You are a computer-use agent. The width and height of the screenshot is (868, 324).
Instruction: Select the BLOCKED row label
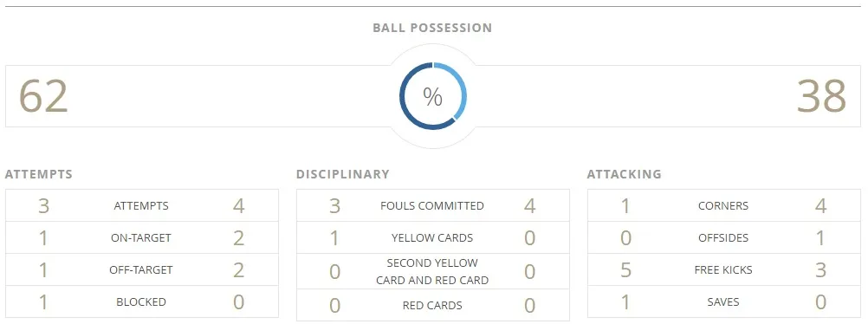pyautogui.click(x=141, y=302)
